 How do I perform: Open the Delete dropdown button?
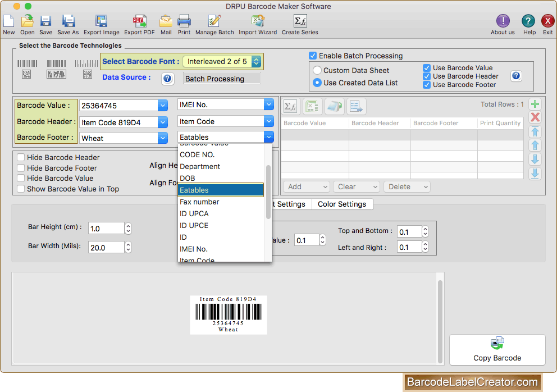point(407,186)
